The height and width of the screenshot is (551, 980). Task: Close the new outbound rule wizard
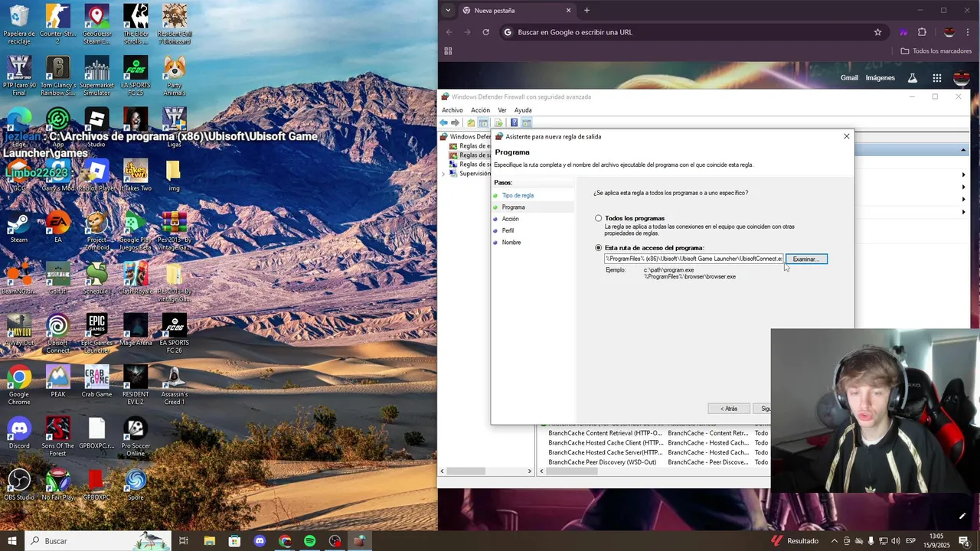tap(846, 136)
